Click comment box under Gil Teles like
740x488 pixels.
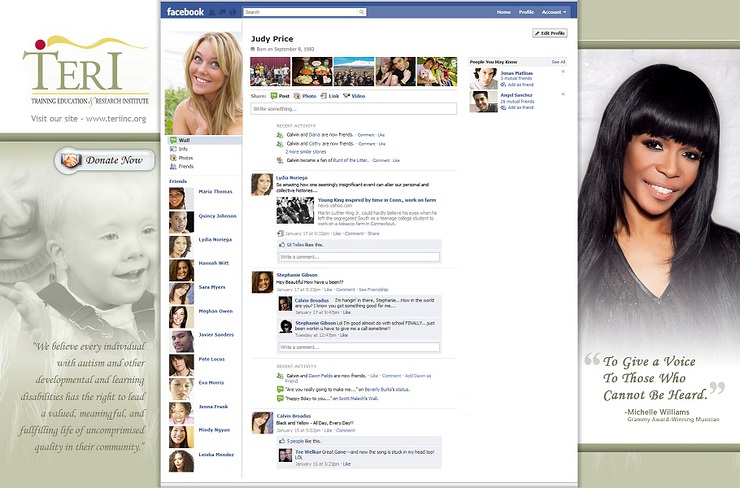click(359, 257)
